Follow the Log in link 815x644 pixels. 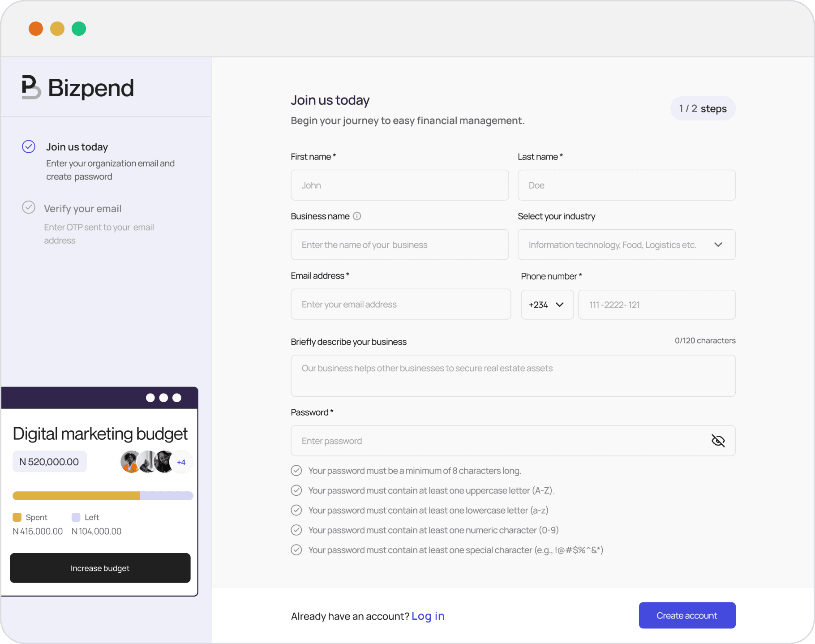pyautogui.click(x=428, y=616)
